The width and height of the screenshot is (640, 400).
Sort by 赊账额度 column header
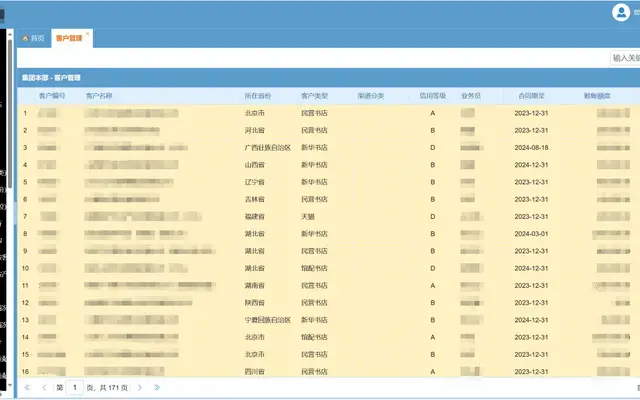tap(597, 96)
